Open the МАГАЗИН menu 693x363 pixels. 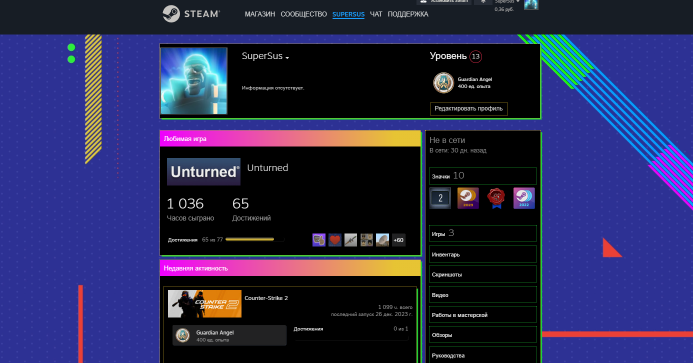point(260,14)
